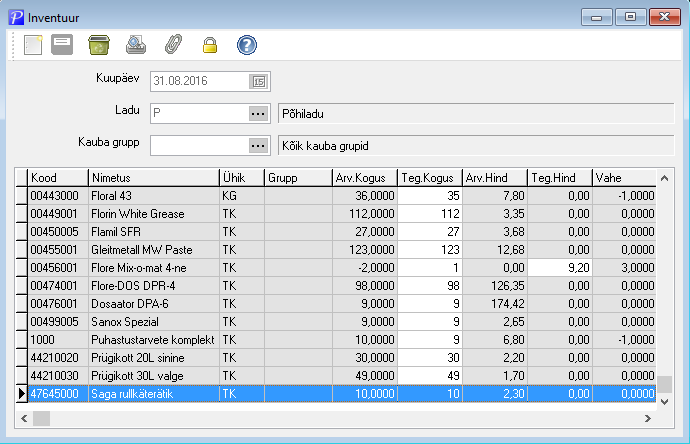The width and height of the screenshot is (690, 444).
Task: Click the Kõik kauba grupid field
Action: pyautogui.click(x=476, y=146)
